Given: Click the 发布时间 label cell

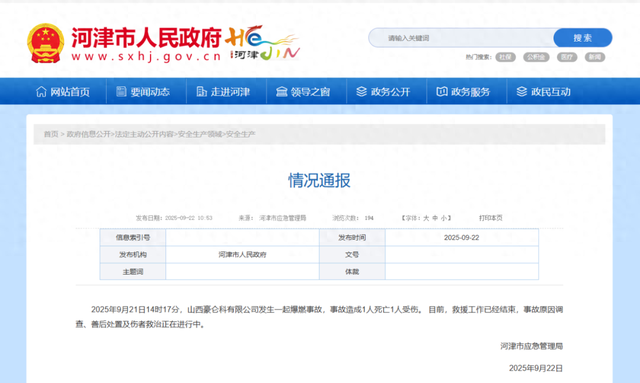Looking at the screenshot, I should [x=352, y=238].
